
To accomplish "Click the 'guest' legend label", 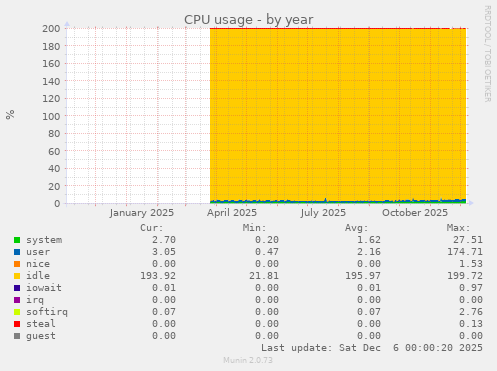I will 41,336.
